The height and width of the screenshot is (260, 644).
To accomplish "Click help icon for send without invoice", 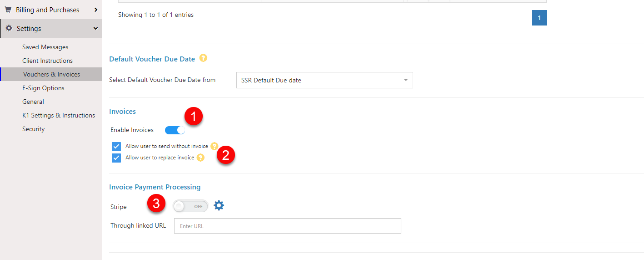I will (215, 146).
